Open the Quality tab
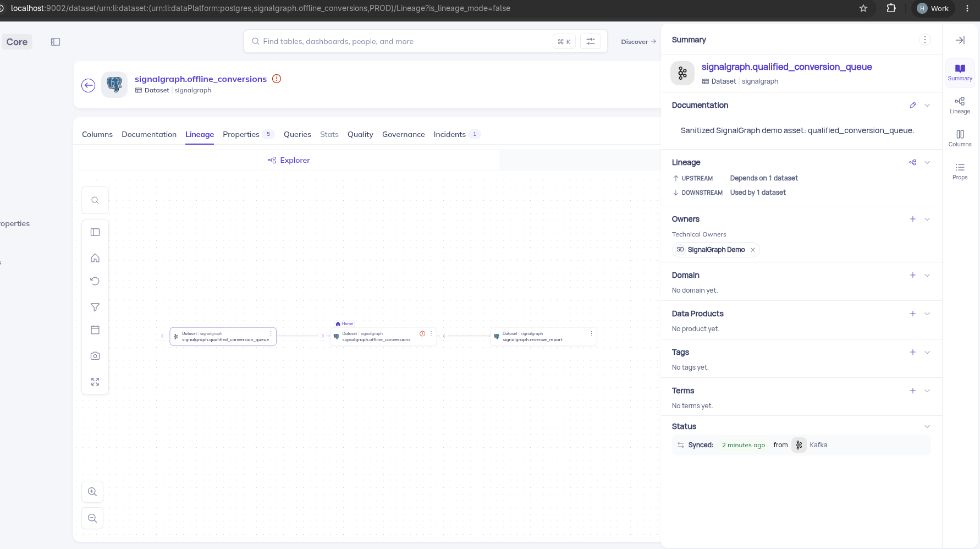This screenshot has width=980, height=549. 360,134
